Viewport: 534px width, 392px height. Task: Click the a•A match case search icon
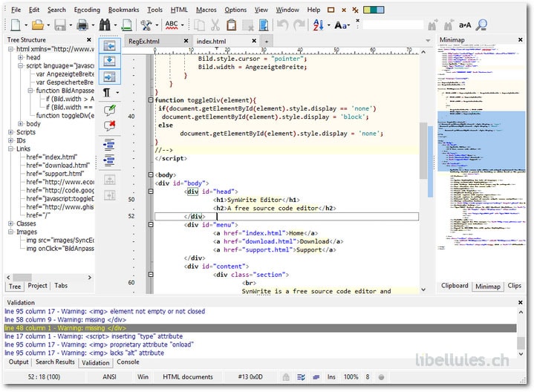[465, 24]
